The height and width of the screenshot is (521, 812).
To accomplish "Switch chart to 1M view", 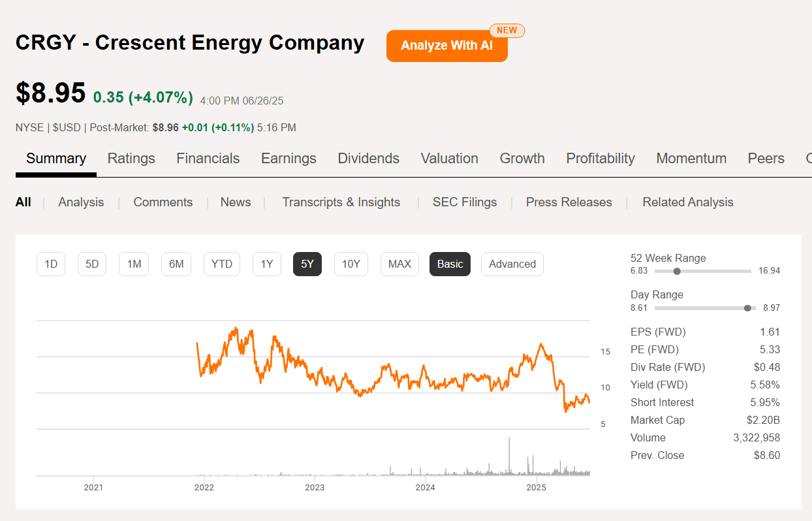I will coord(133,264).
